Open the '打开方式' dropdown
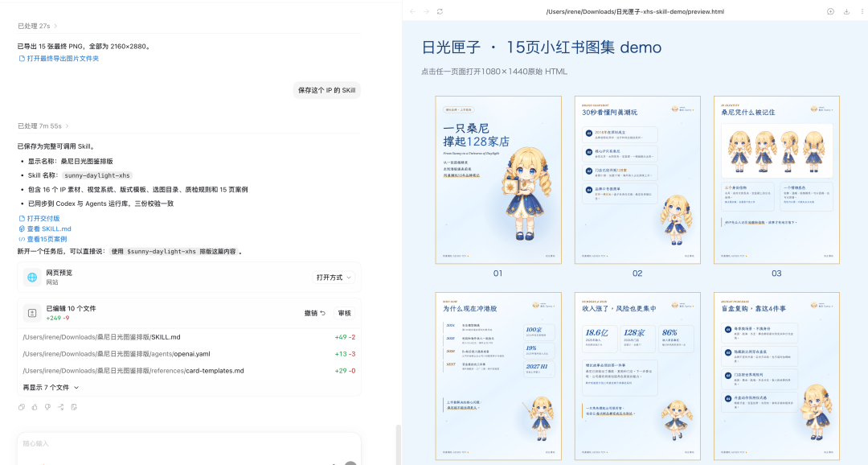Image resolution: width=868 pixels, height=465 pixels. coord(334,278)
